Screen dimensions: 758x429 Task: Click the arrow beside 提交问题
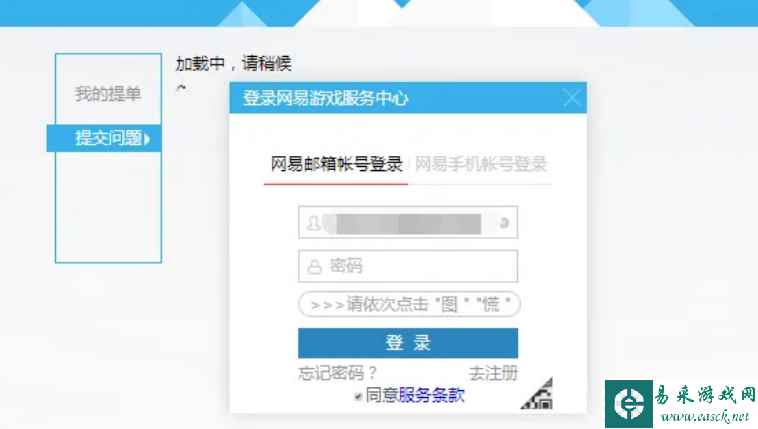point(147,139)
